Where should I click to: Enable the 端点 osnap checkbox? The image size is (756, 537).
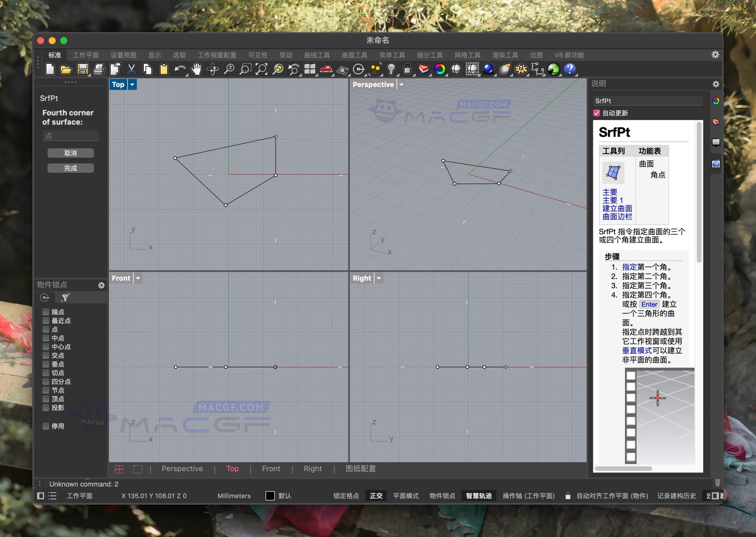pyautogui.click(x=46, y=312)
